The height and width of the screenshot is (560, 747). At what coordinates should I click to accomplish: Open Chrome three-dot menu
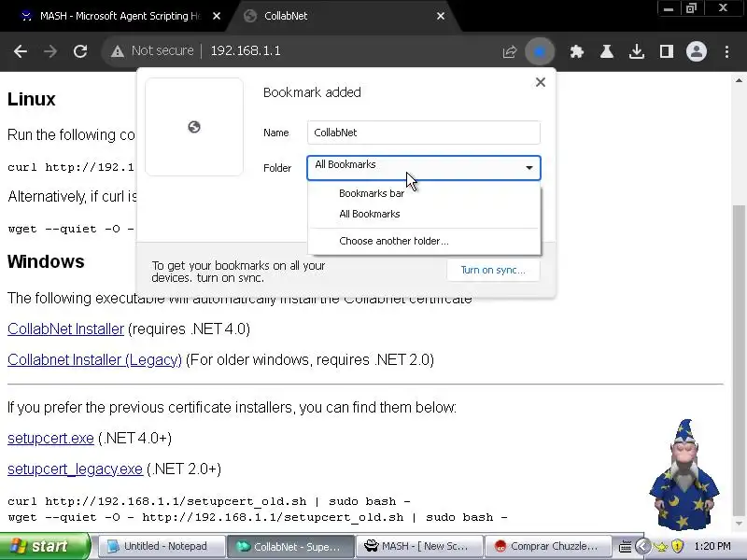(x=726, y=51)
